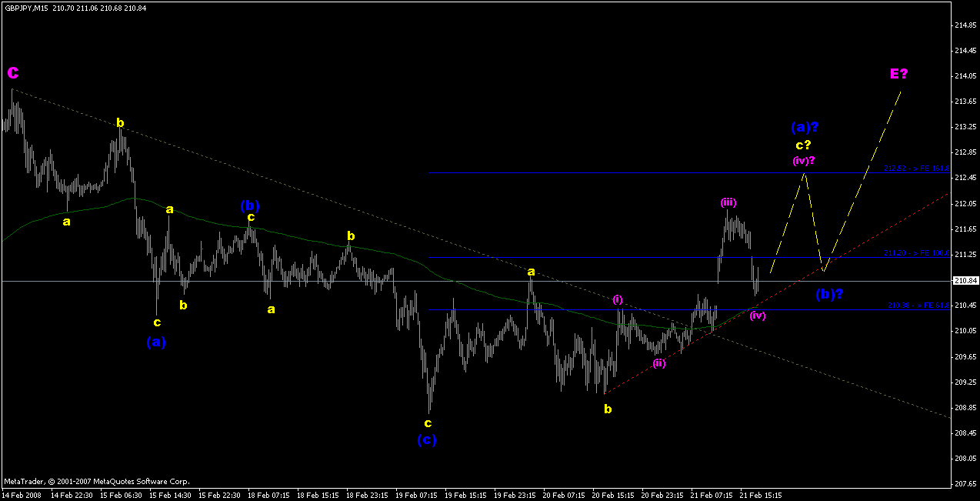Click price level 208.85 on the axis

click(x=966, y=407)
